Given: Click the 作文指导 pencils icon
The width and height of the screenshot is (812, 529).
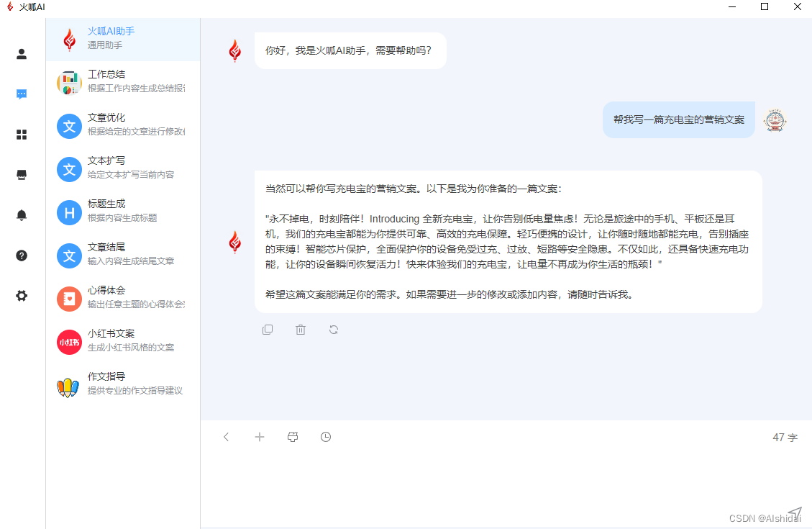Looking at the screenshot, I should pyautogui.click(x=68, y=386).
